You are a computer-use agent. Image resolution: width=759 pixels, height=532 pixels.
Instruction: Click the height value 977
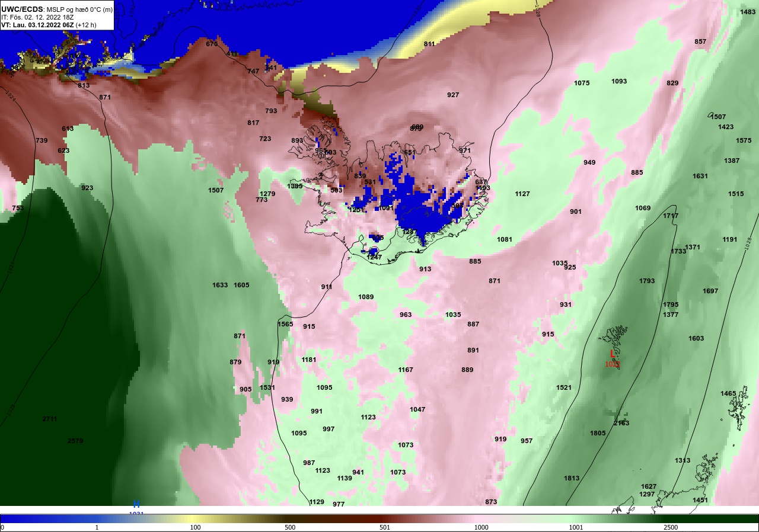click(339, 504)
